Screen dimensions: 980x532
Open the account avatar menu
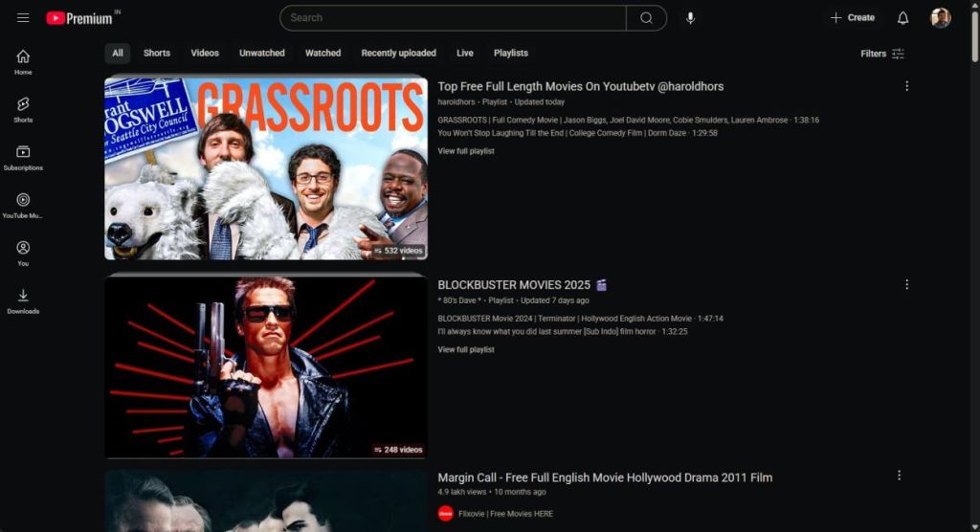[x=940, y=18]
